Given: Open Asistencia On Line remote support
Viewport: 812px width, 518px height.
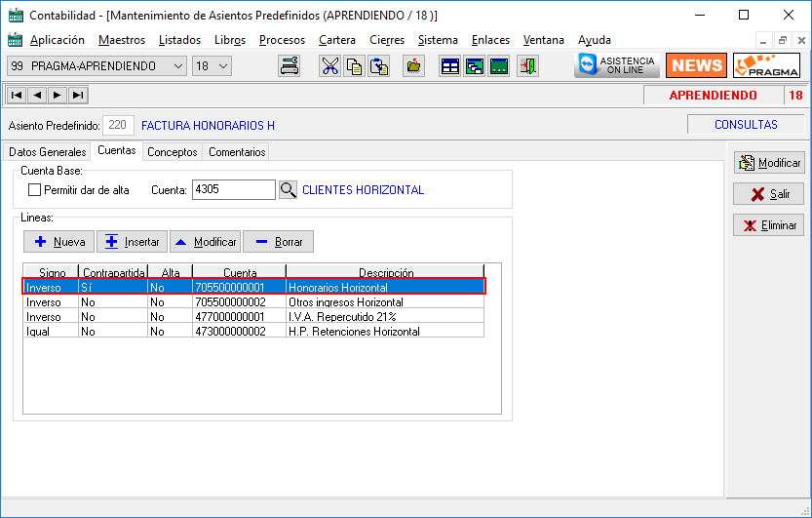Looking at the screenshot, I should point(617,65).
